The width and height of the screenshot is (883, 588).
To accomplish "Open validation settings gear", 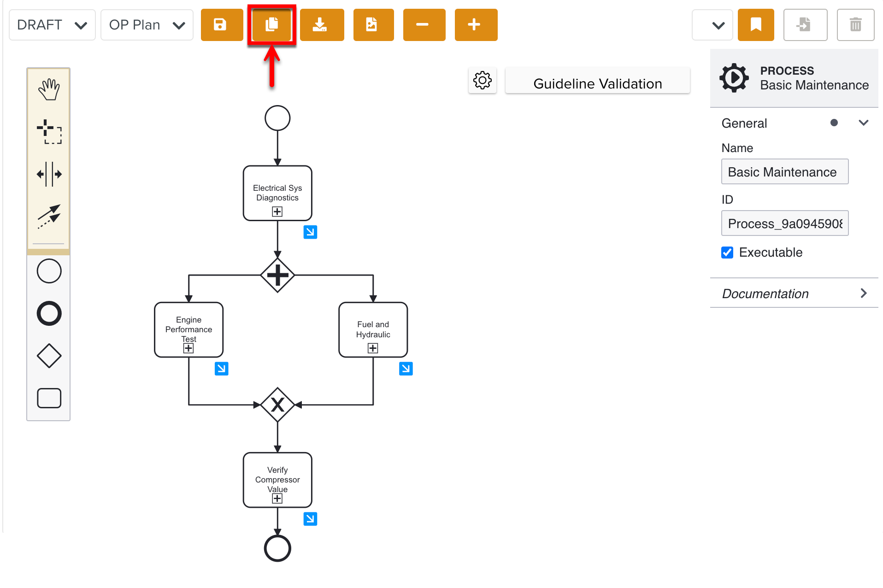I will (482, 81).
